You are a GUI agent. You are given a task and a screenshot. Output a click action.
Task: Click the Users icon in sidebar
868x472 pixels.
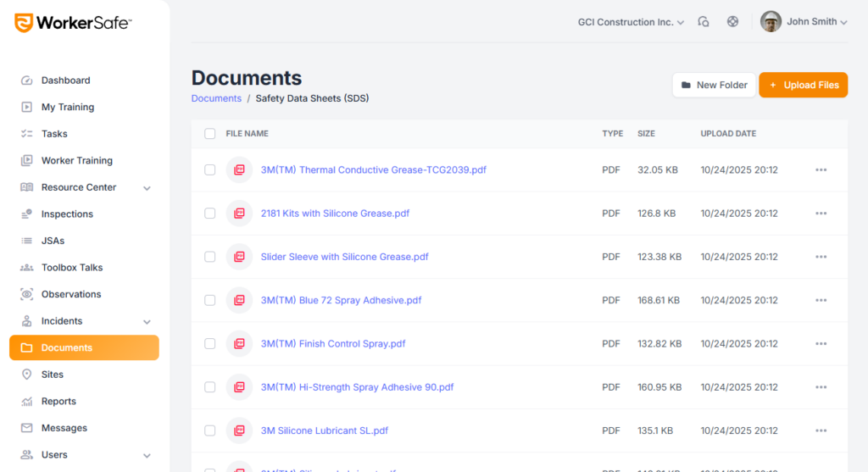[x=26, y=455]
